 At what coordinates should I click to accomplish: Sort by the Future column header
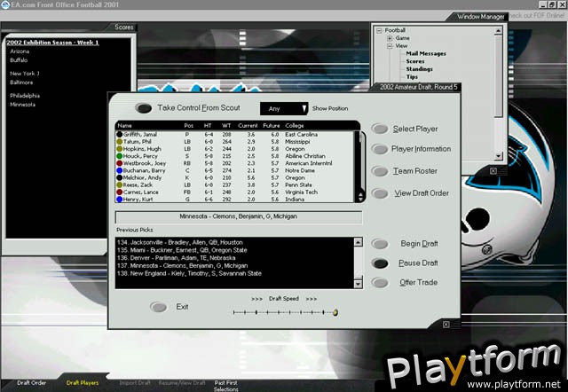click(x=272, y=126)
